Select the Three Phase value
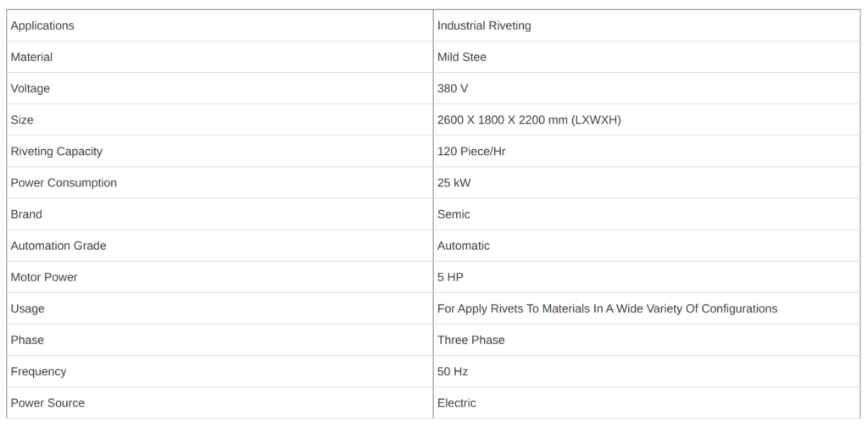 [471, 340]
